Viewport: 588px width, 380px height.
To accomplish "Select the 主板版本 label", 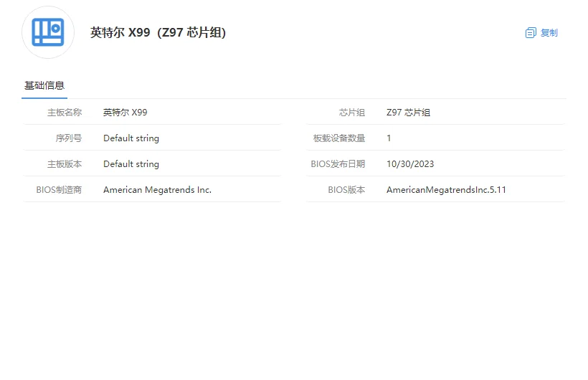I will pos(65,164).
